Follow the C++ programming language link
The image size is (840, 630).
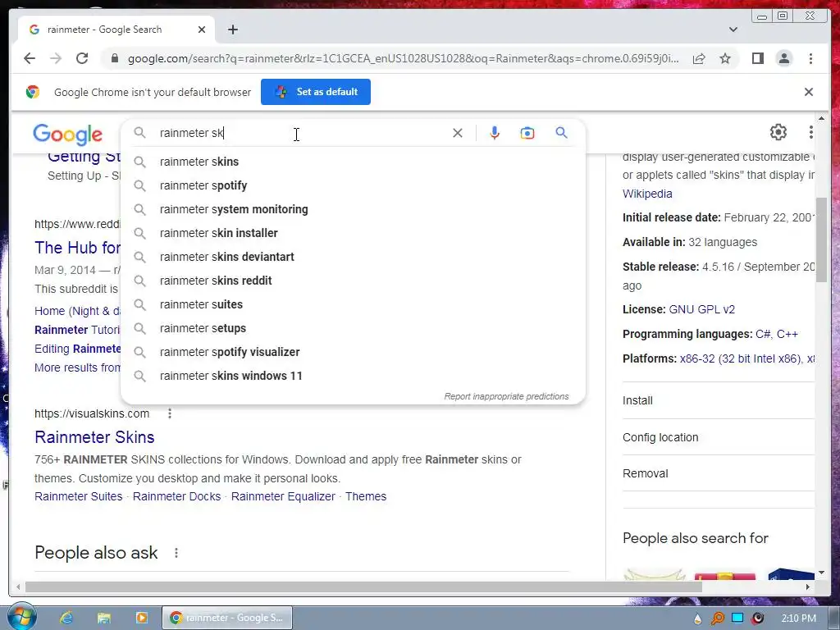pos(787,335)
